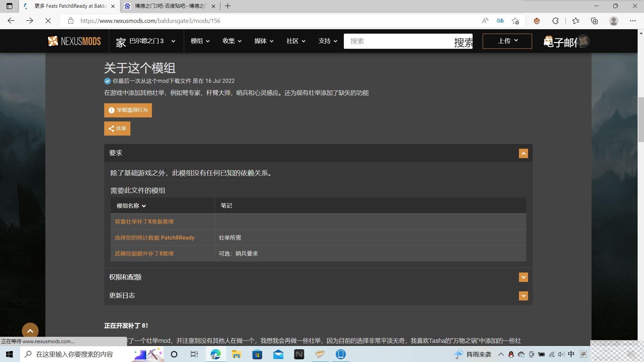Click the 举报滥用行为 button
This screenshot has height=362, width=644.
coord(128,110)
